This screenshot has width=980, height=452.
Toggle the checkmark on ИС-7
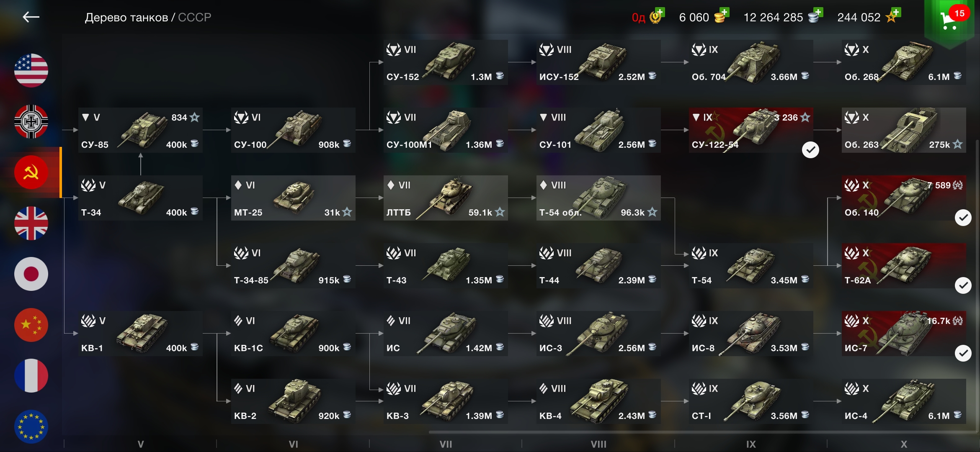click(963, 353)
